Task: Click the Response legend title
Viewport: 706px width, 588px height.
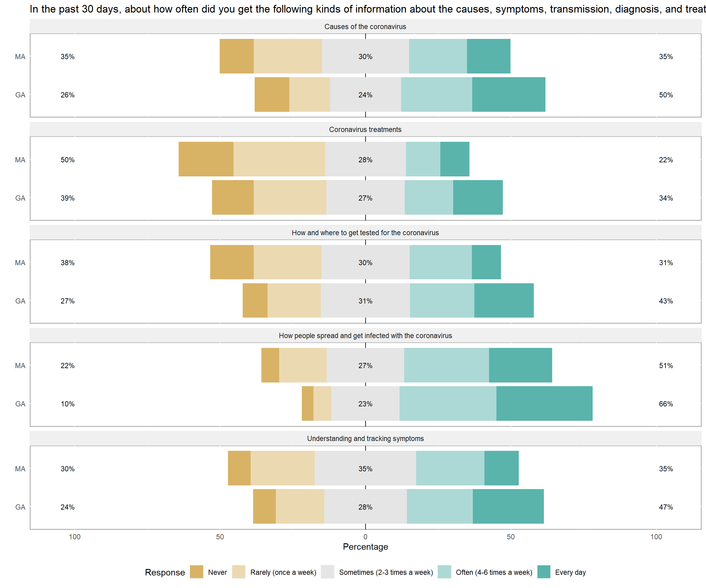Action: tap(165, 572)
